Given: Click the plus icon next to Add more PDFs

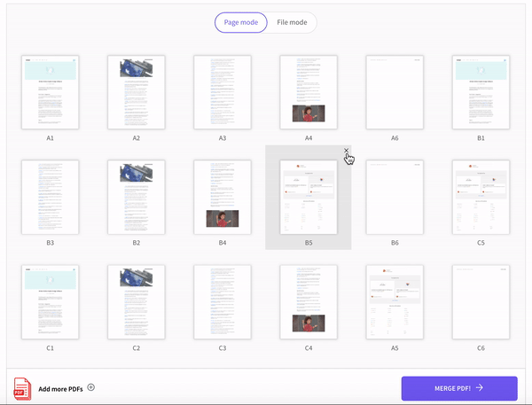Looking at the screenshot, I should [x=91, y=387].
